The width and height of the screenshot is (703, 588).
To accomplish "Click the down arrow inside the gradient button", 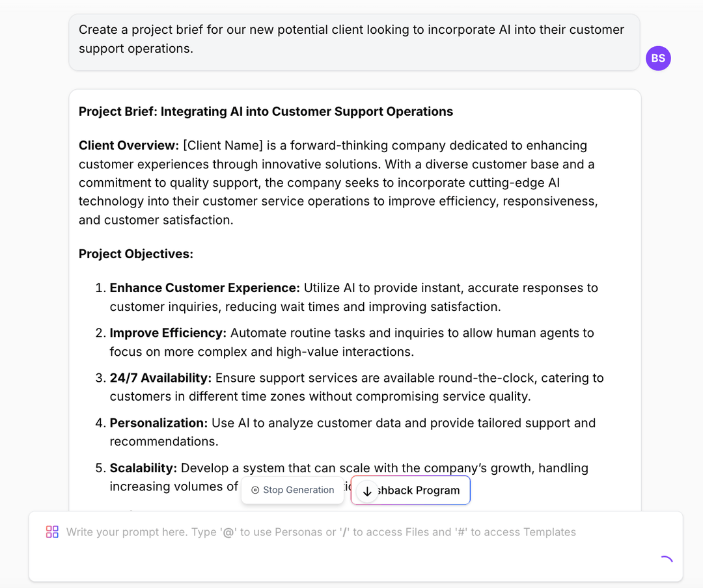I will [x=366, y=491].
